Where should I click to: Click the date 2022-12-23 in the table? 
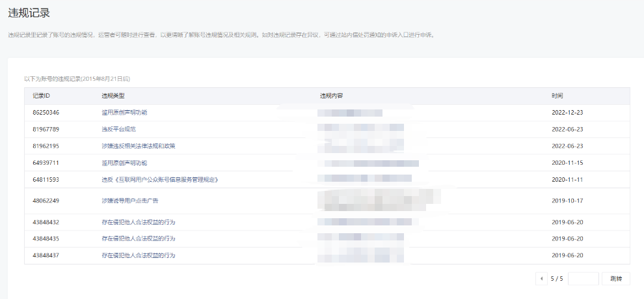[567, 113]
